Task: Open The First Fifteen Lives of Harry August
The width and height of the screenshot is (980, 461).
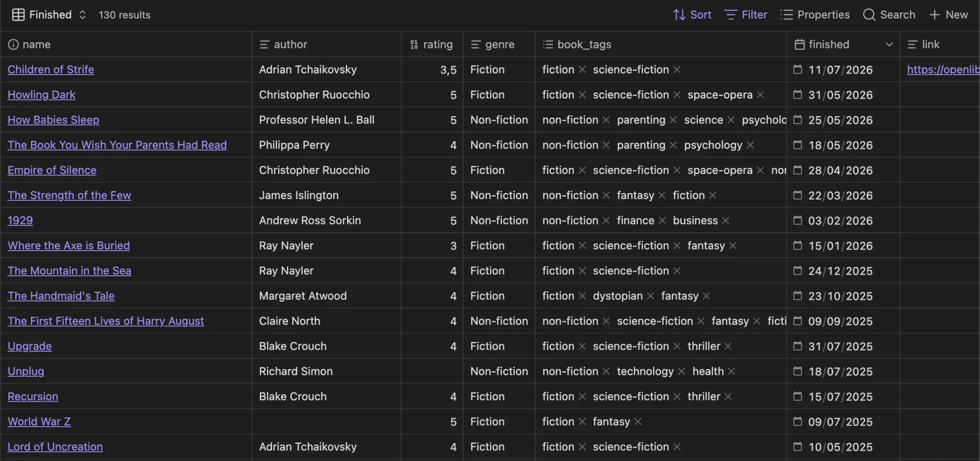Action: click(x=106, y=321)
